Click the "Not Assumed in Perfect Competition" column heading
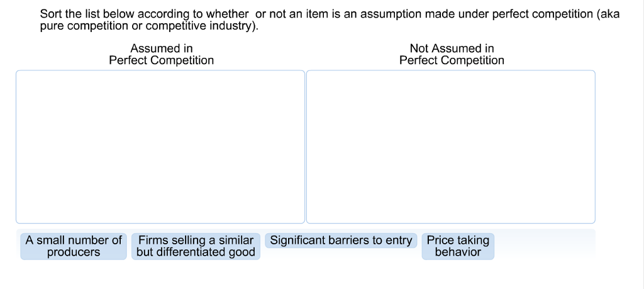The width and height of the screenshot is (644, 289). (x=452, y=55)
